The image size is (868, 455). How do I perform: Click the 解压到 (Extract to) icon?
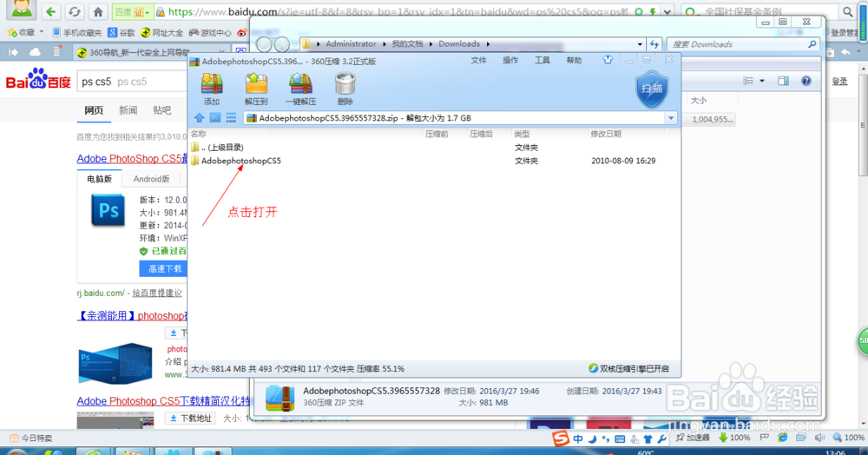[x=256, y=89]
